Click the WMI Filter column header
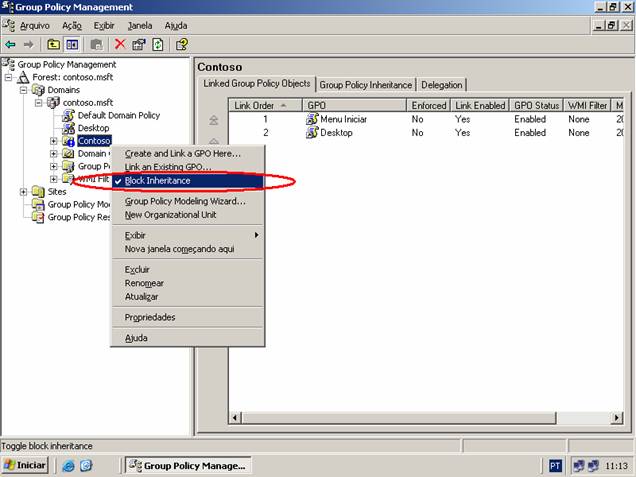Viewport: 636px width, 477px height. [587, 105]
